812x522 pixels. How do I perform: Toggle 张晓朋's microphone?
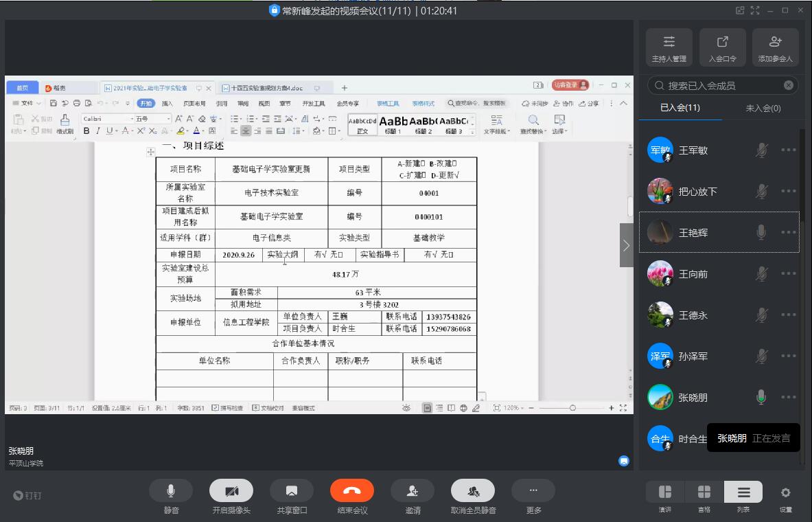[x=761, y=397]
